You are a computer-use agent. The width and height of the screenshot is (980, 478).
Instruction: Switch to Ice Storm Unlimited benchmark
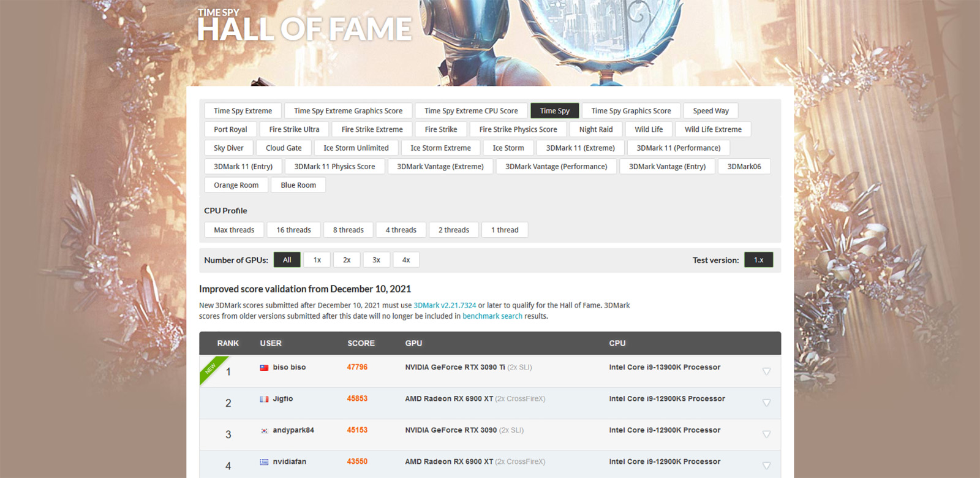(356, 148)
